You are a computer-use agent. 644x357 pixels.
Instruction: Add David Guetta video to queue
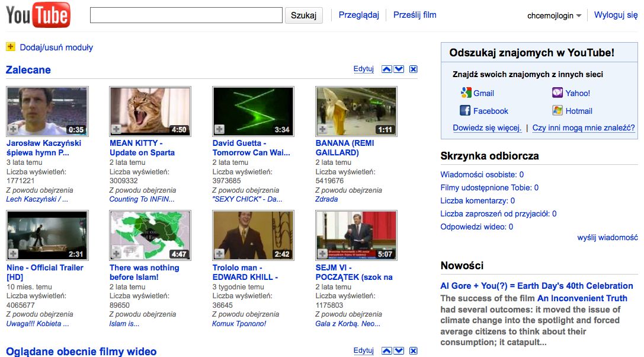tap(219, 129)
